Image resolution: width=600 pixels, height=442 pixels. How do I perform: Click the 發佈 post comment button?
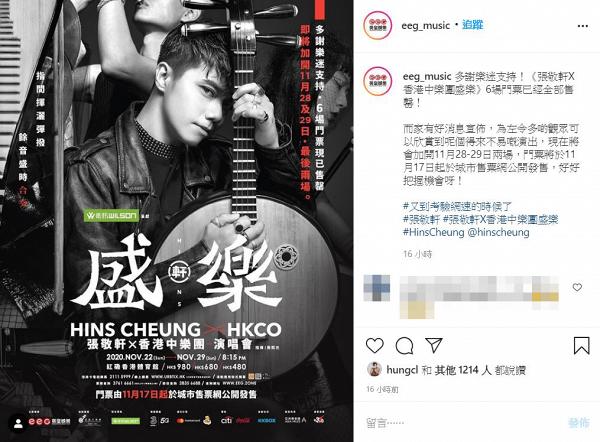click(579, 423)
